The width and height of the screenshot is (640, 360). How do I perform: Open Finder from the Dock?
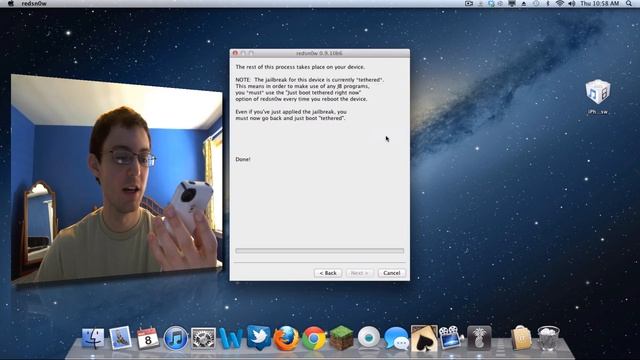(93, 338)
